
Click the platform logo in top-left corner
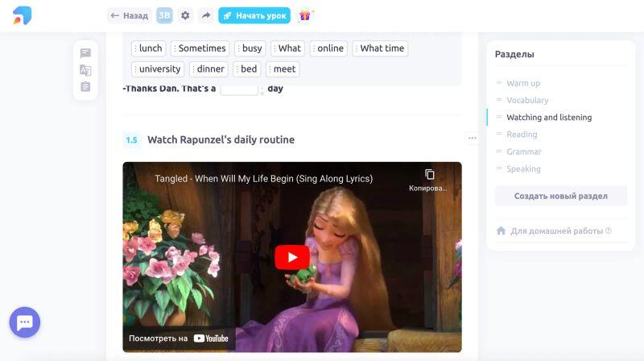[x=22, y=15]
